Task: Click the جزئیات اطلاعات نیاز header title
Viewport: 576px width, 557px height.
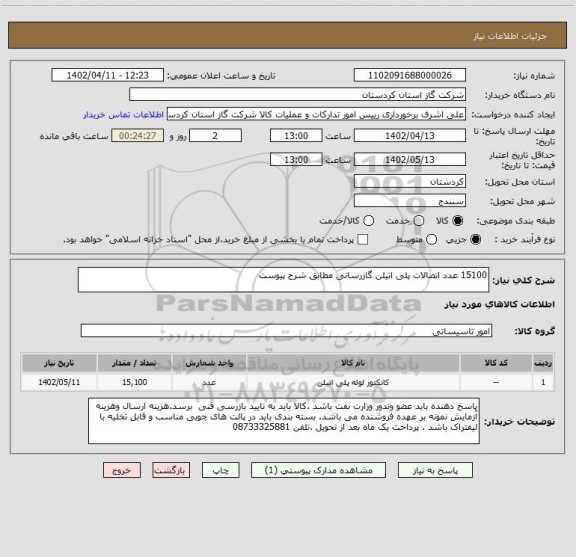Action: (510, 36)
